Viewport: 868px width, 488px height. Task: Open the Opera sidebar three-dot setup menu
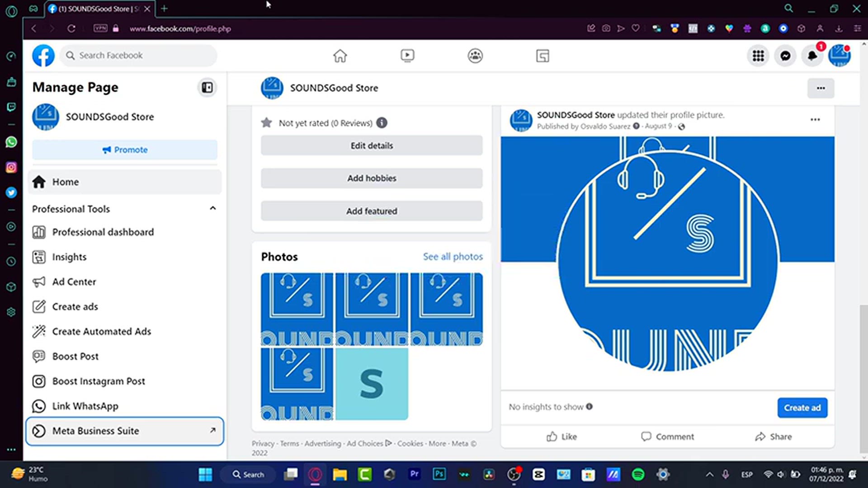click(11, 450)
